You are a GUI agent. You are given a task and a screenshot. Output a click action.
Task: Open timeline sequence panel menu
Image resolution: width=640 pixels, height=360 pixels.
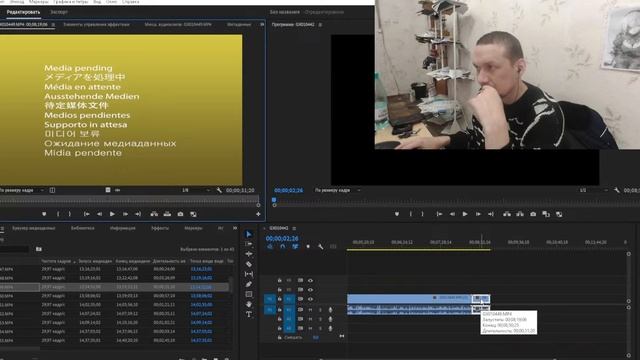pyautogui.click(x=294, y=228)
